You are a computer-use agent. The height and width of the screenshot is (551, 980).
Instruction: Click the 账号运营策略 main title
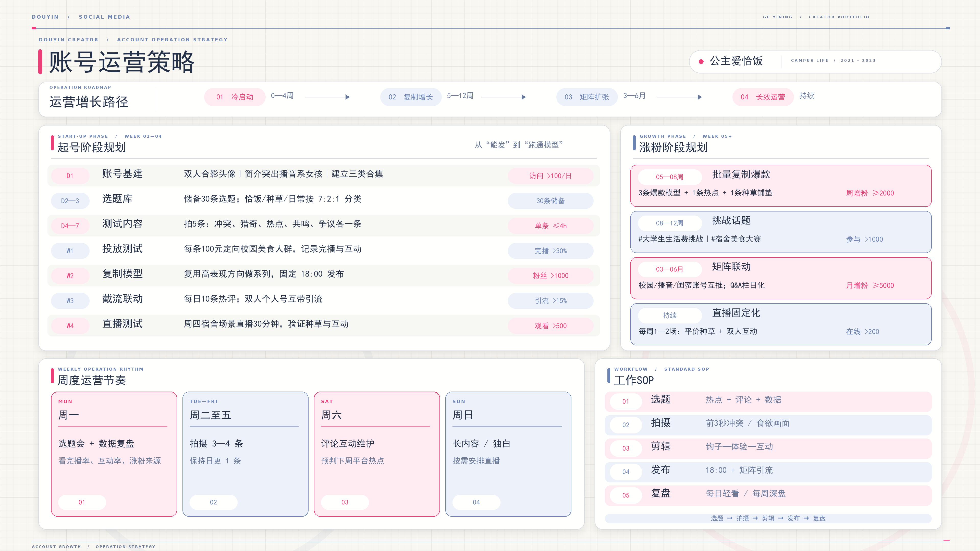point(122,62)
